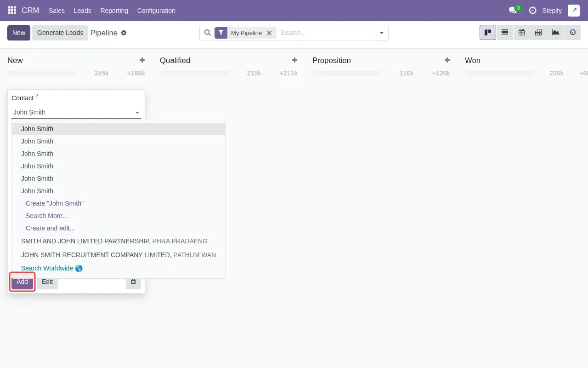Viewport: 588px width, 368px height.
Task: Open the Pipeline favorites gear settings
Action: pos(124,33)
